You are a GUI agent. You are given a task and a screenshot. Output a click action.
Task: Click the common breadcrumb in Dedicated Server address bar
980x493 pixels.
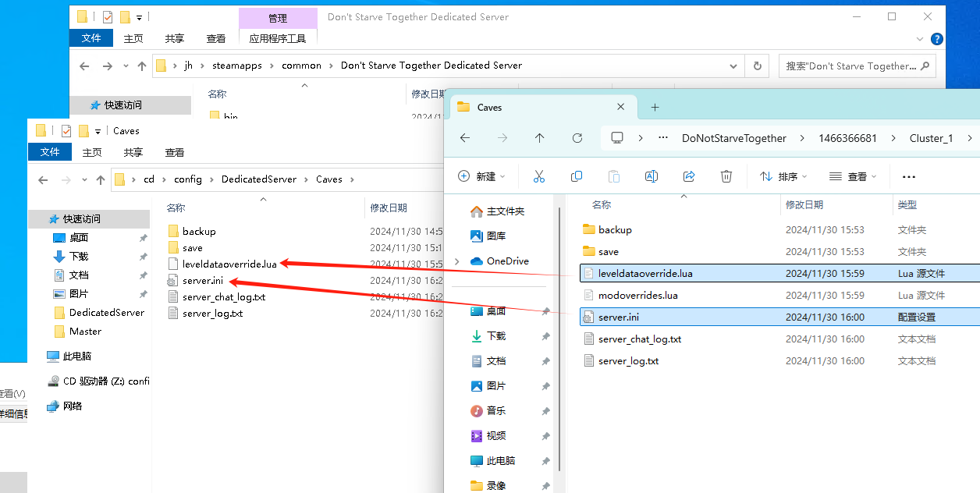click(x=302, y=66)
